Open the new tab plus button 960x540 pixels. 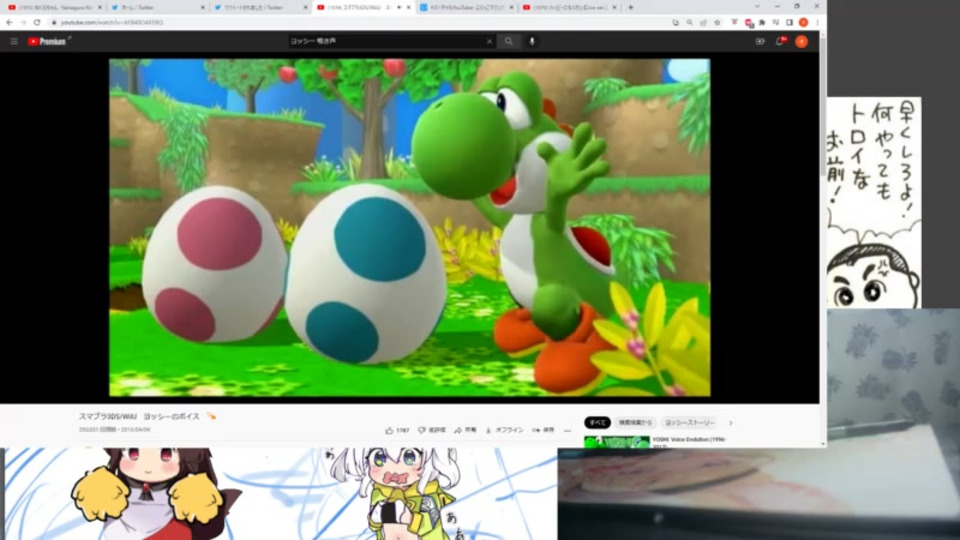tap(631, 7)
